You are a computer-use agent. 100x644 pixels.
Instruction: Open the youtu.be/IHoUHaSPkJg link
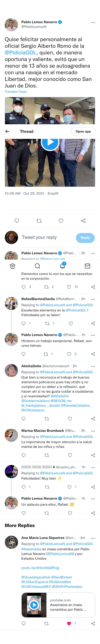[40, 568]
